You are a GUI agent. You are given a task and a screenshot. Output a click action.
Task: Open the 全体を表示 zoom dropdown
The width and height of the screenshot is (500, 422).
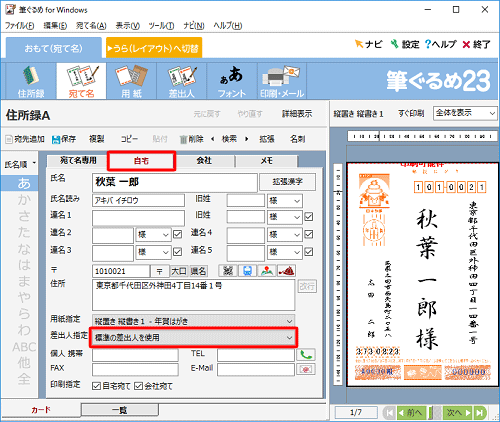click(465, 113)
